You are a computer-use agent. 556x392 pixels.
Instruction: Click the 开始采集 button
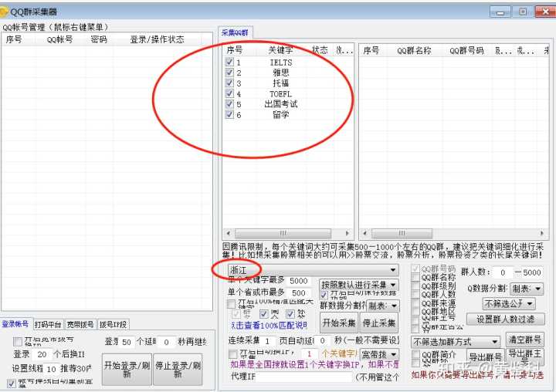(339, 323)
